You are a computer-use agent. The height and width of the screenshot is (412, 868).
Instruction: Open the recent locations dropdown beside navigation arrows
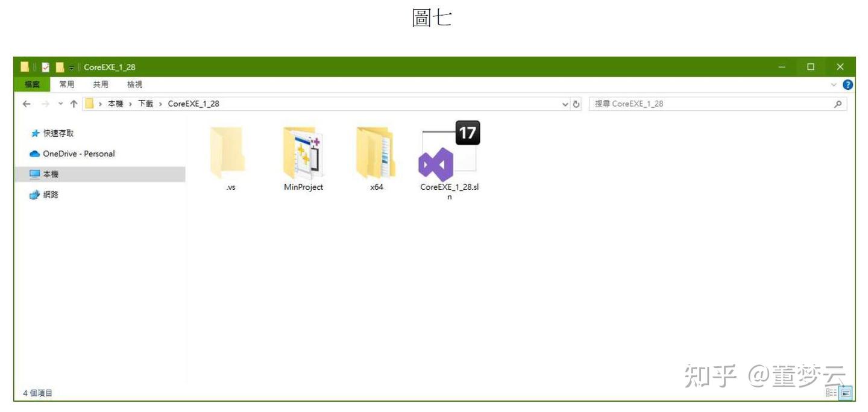60,103
